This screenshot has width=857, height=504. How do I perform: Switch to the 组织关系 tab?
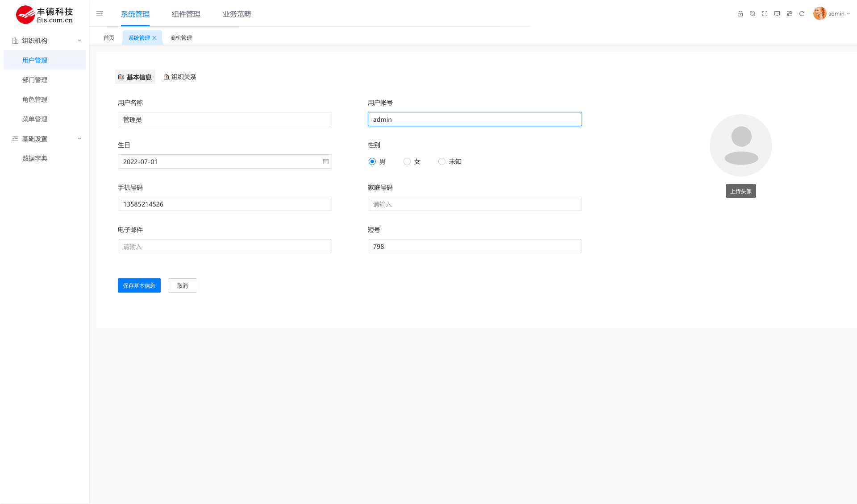coord(180,77)
